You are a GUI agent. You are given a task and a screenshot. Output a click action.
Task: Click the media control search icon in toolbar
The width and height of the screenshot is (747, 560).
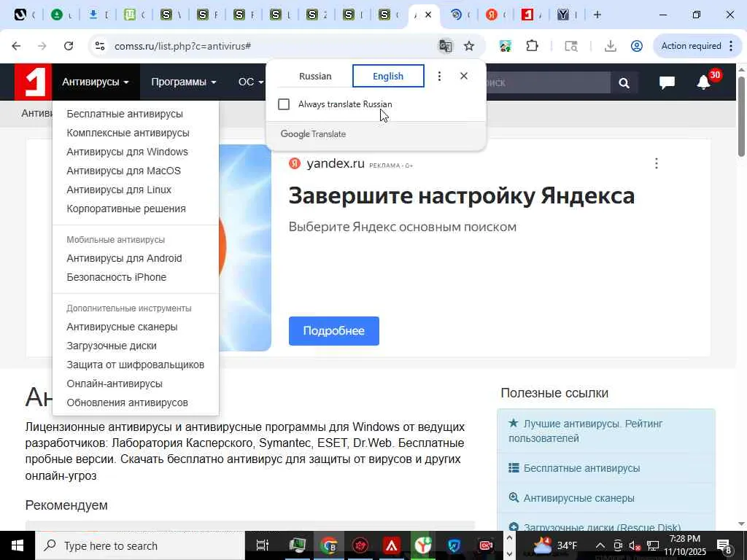point(571,46)
